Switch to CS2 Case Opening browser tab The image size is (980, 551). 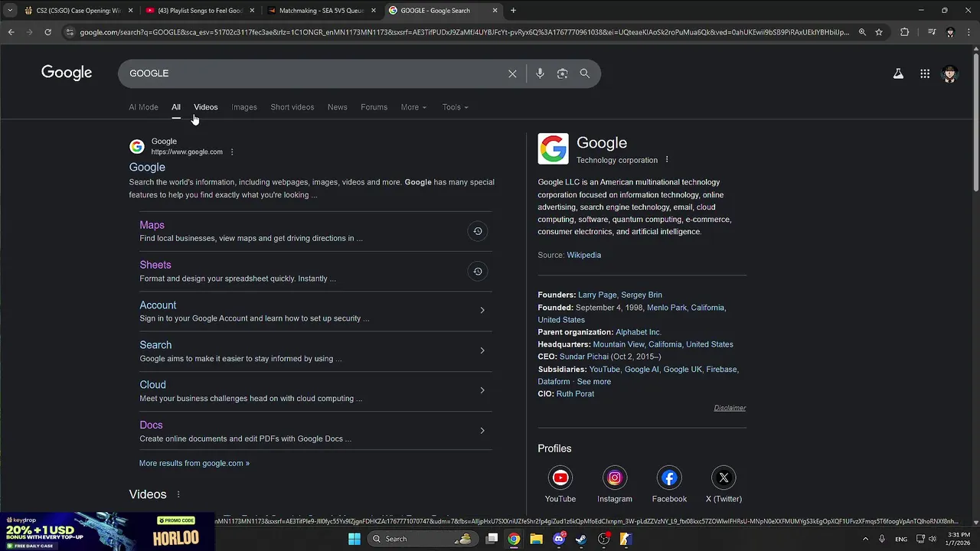pyautogui.click(x=79, y=11)
